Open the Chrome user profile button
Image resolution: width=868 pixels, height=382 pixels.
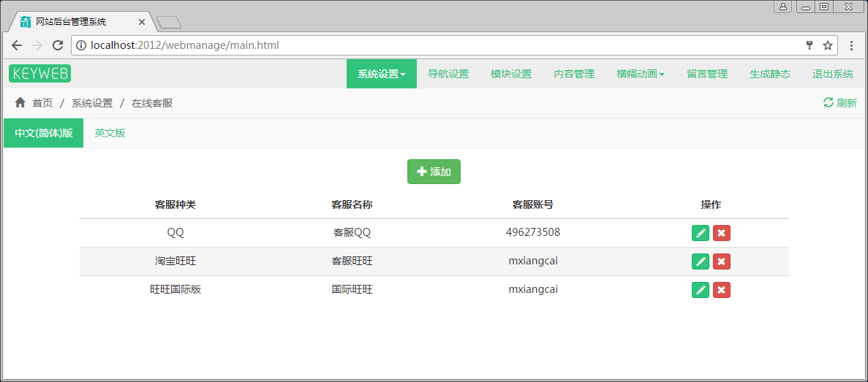coord(782,7)
